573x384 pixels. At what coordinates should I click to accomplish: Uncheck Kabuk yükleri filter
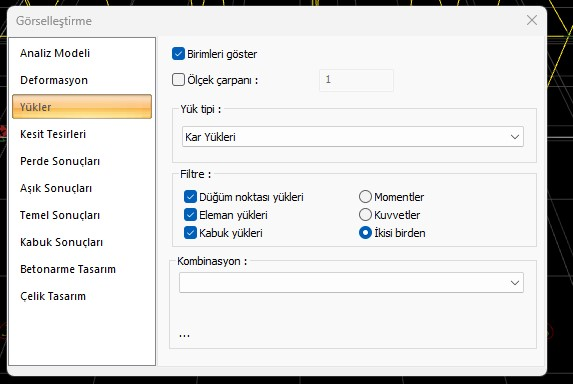click(190, 232)
